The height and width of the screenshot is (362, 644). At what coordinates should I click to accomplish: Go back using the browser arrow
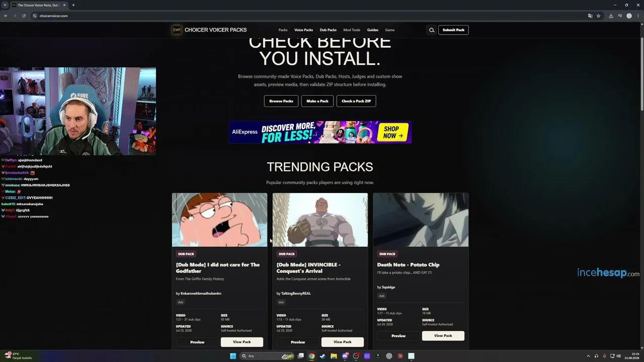(x=6, y=16)
